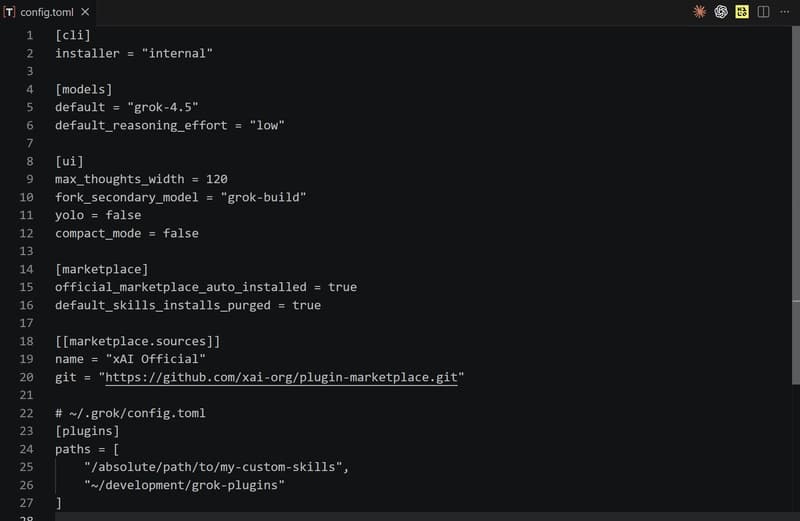Open the ChatGPT Codex icon
Viewport: 800px width, 521px height.
721,11
